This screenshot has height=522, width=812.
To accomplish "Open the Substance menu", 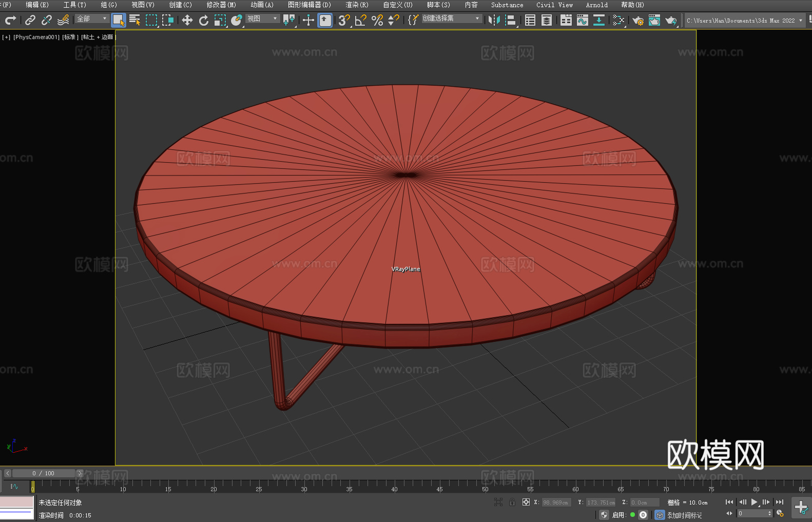I will (507, 5).
